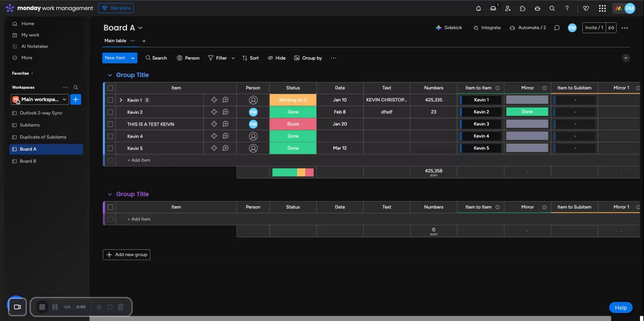Click Add new group button
Viewport: 644px width, 321px height.
point(127,255)
